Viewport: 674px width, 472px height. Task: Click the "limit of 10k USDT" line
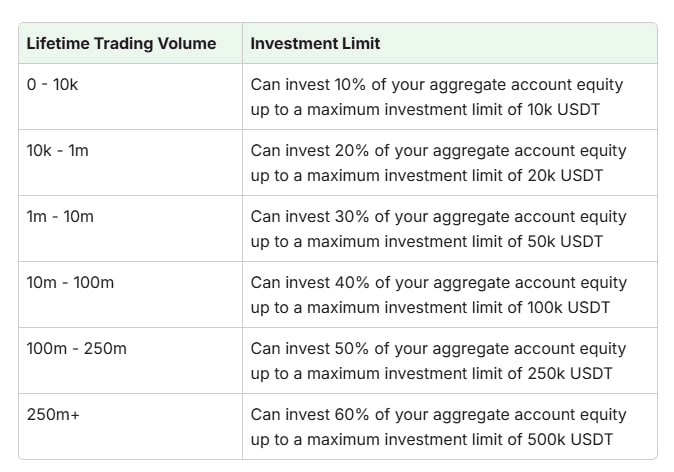[x=425, y=109]
